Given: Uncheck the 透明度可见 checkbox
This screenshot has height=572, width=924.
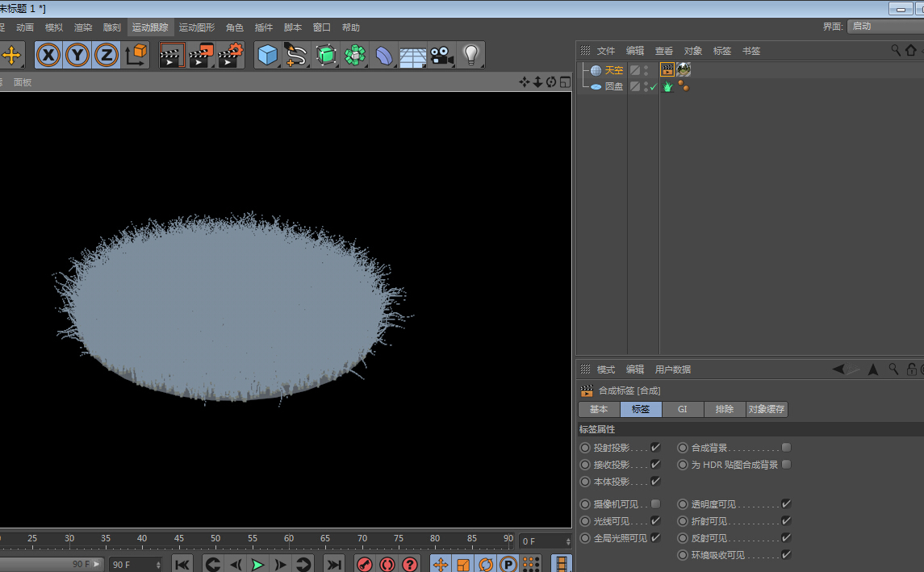Looking at the screenshot, I should point(786,503).
